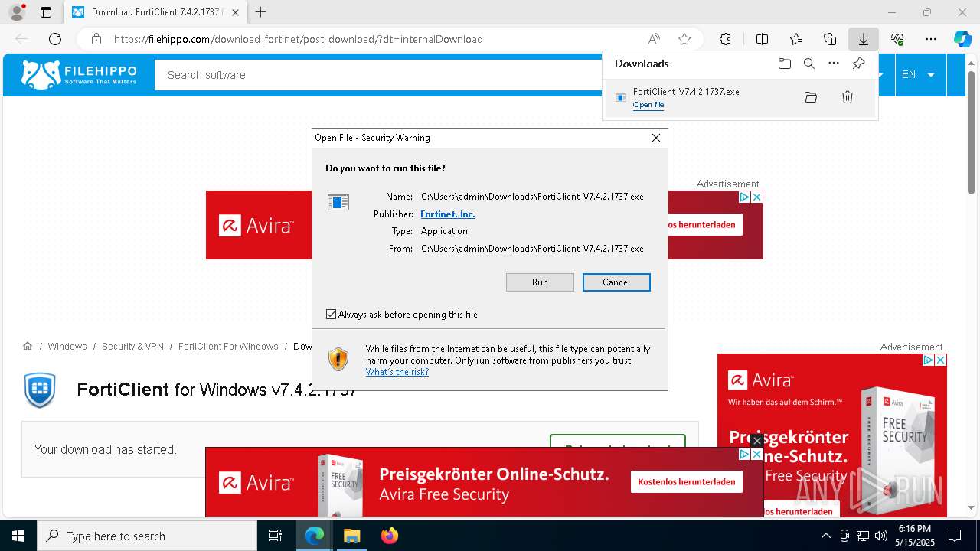Open downloads folder in Downloads panel header
980x551 pixels.
[x=784, y=64]
